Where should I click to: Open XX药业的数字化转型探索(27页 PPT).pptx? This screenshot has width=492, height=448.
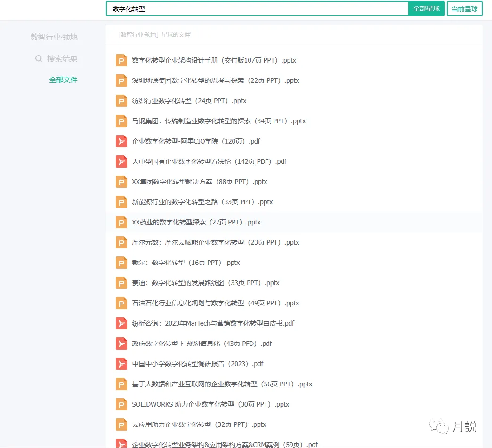point(196,222)
